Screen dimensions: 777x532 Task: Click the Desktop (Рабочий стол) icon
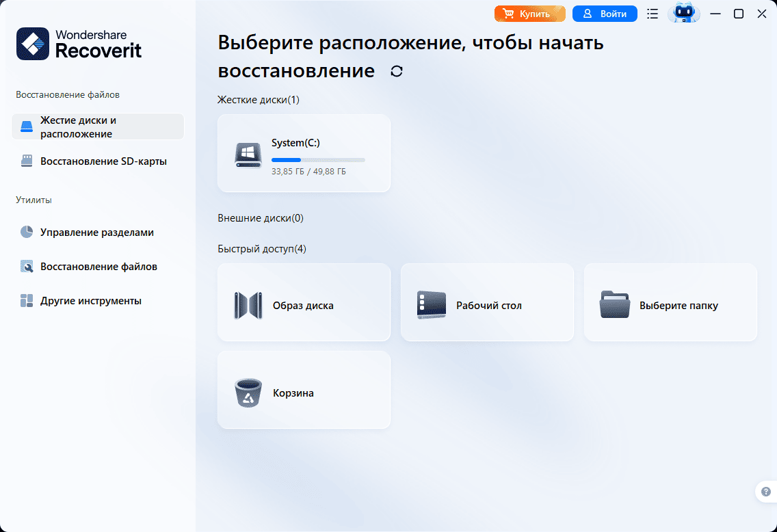pyautogui.click(x=432, y=306)
